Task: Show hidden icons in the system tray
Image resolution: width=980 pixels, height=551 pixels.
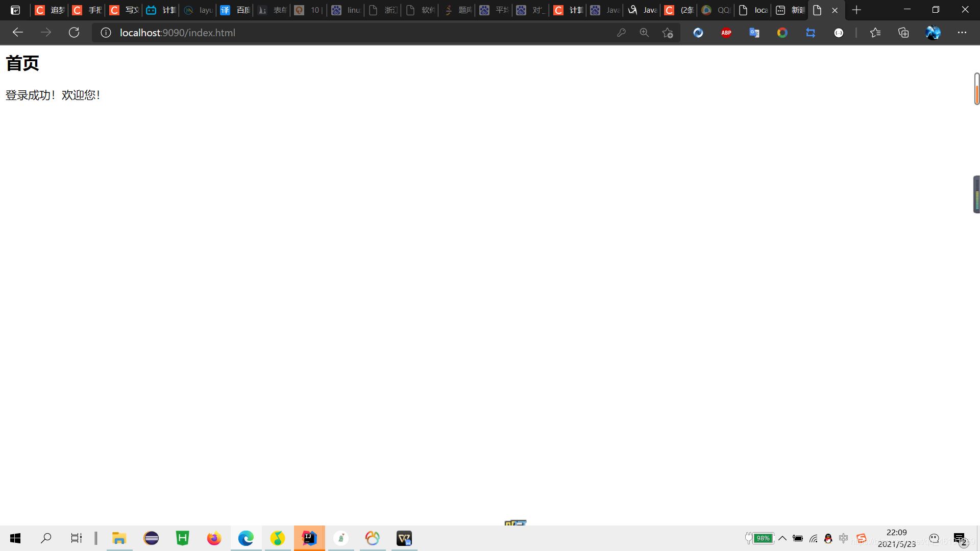Action: pyautogui.click(x=782, y=538)
